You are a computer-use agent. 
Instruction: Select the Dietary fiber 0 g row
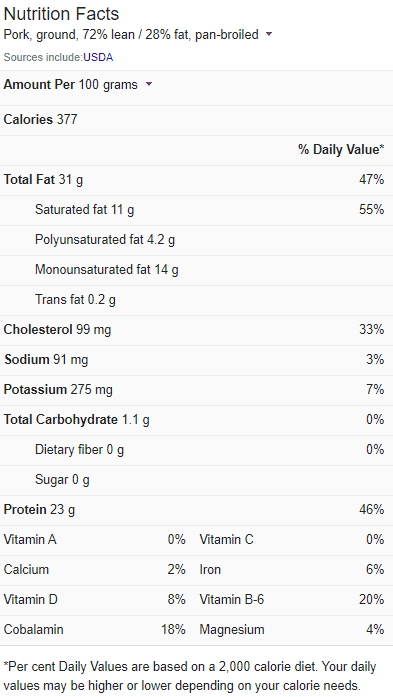point(196,450)
